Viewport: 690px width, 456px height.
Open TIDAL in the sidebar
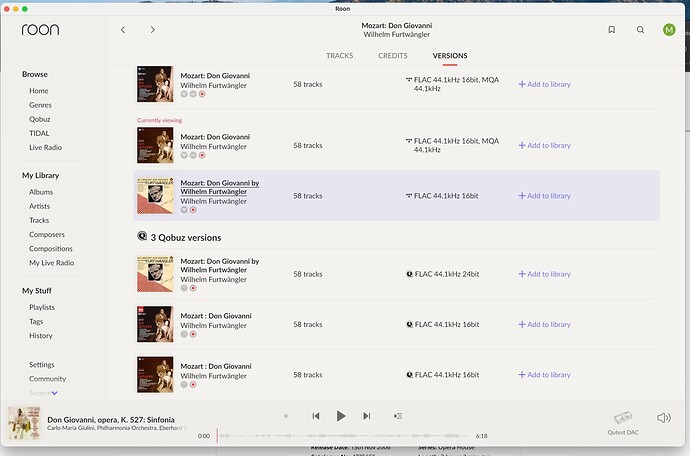pyautogui.click(x=39, y=133)
